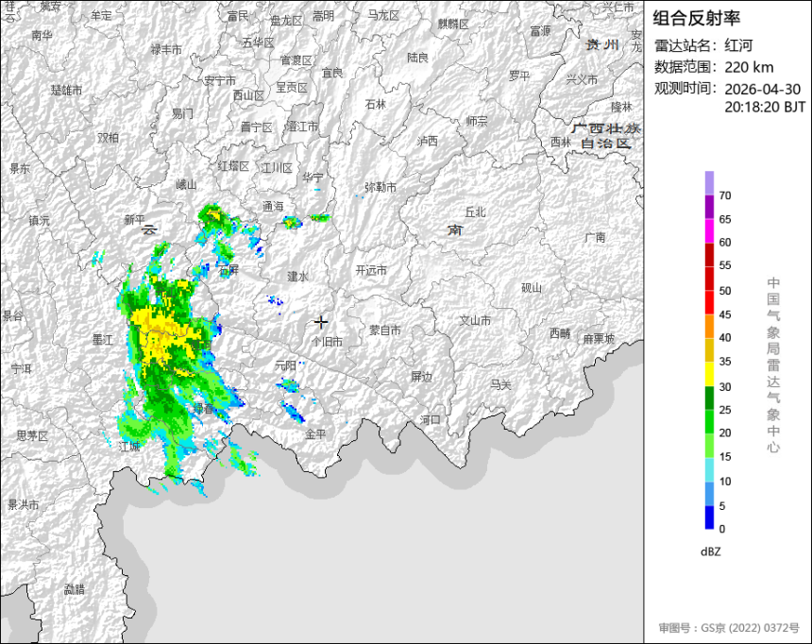Click the 西畴 map label
Viewport: 812px width, 644px height.
click(x=560, y=333)
